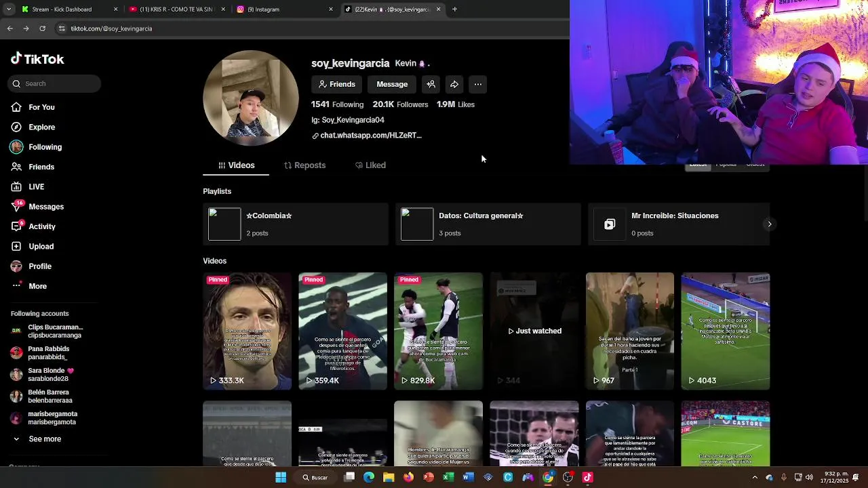Open Word from taskbar

coord(468,477)
